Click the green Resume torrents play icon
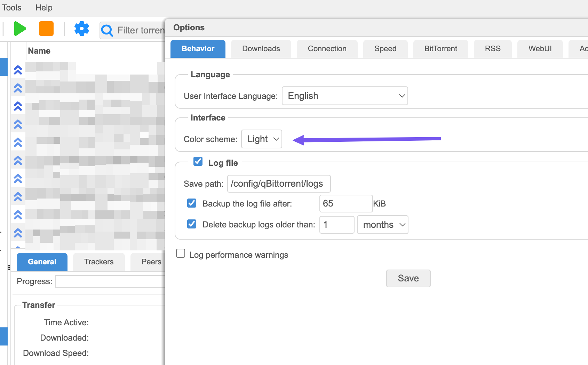Image resolution: width=588 pixels, height=365 pixels. [x=20, y=29]
